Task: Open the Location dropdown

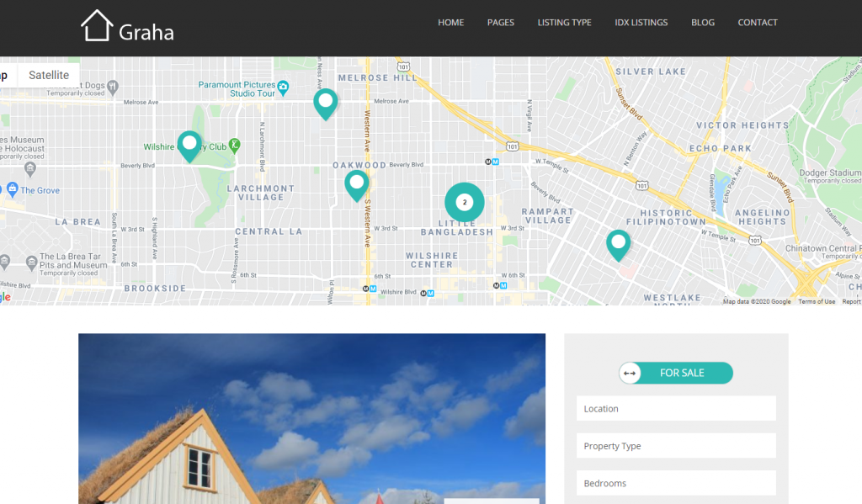Action: point(675,409)
